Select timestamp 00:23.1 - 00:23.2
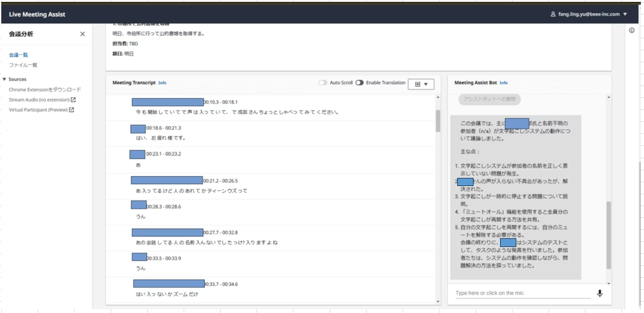Image resolution: width=644 pixels, height=313 pixels. [164, 154]
